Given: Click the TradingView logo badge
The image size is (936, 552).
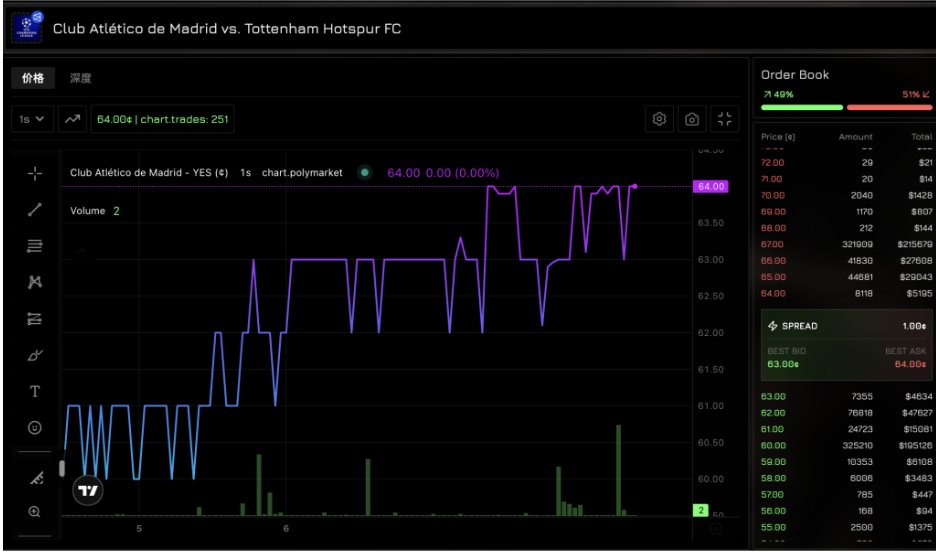Looking at the screenshot, I should pos(88,491).
